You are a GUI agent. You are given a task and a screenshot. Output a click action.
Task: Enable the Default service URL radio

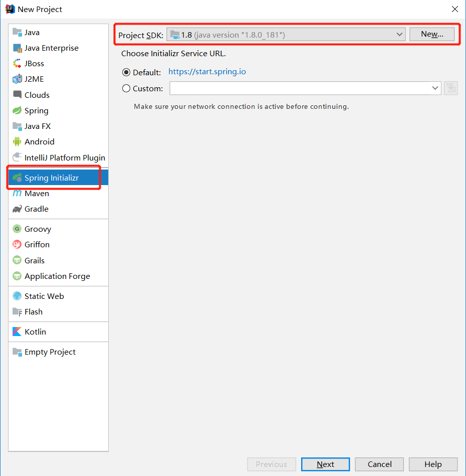tap(126, 72)
